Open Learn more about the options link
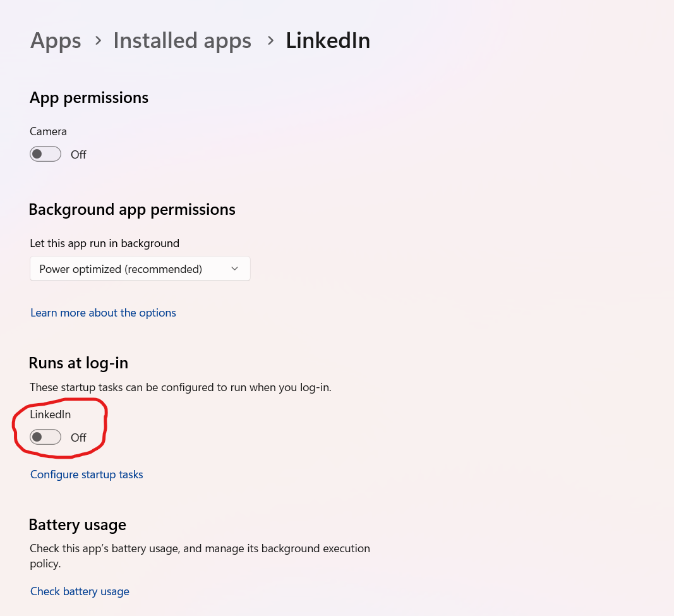The image size is (674, 616). [103, 313]
